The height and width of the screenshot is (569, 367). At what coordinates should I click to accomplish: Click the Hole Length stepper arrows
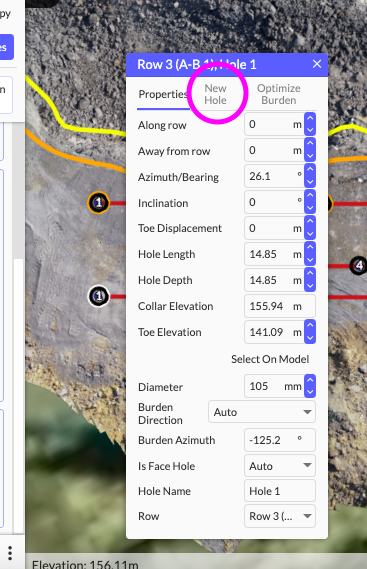click(x=310, y=254)
